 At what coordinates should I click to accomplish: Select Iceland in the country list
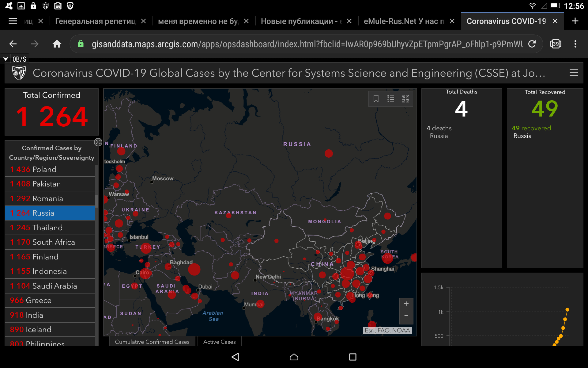coord(50,329)
